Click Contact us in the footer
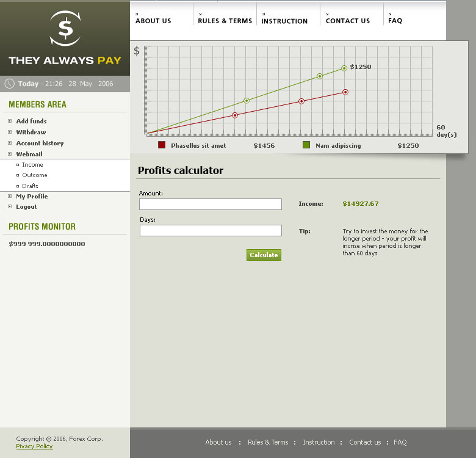 [x=364, y=442]
